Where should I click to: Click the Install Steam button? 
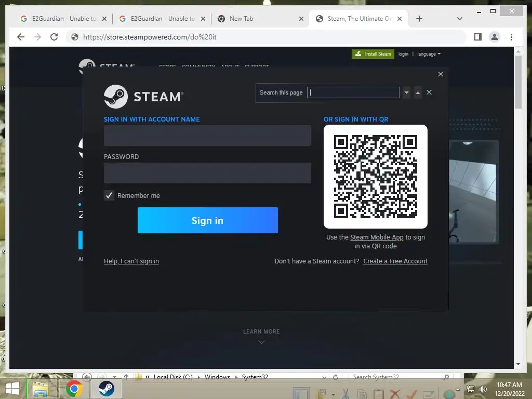[373, 54]
